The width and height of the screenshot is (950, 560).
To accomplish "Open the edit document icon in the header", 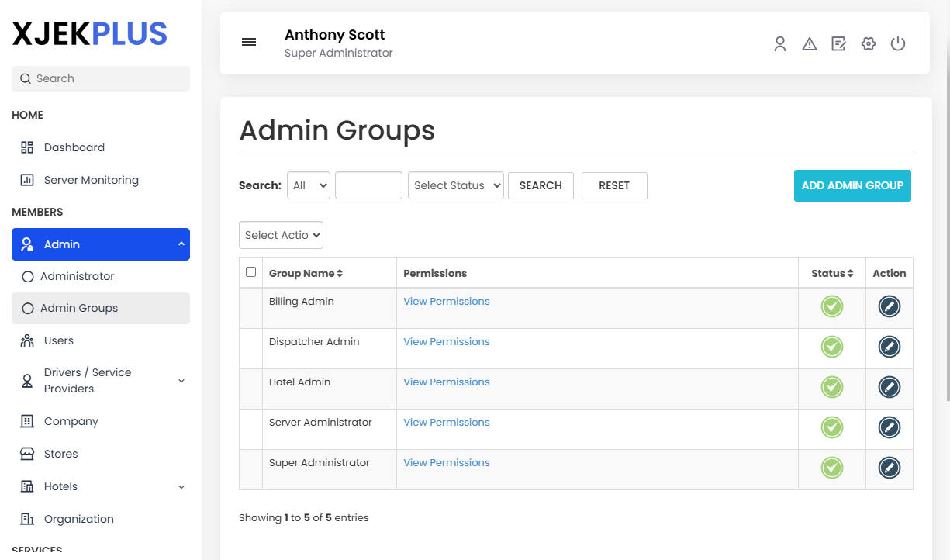I will pyautogui.click(x=838, y=44).
